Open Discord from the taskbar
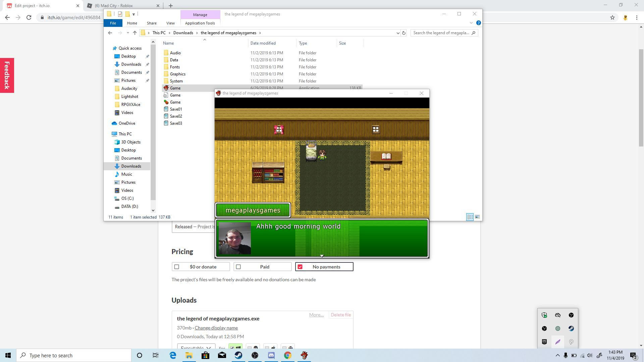 [x=271, y=355]
